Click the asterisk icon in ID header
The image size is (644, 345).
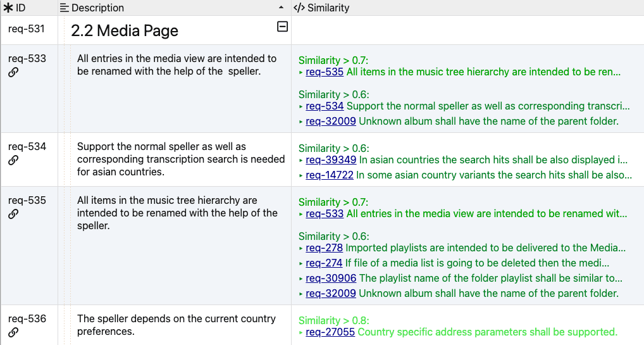[x=9, y=8]
